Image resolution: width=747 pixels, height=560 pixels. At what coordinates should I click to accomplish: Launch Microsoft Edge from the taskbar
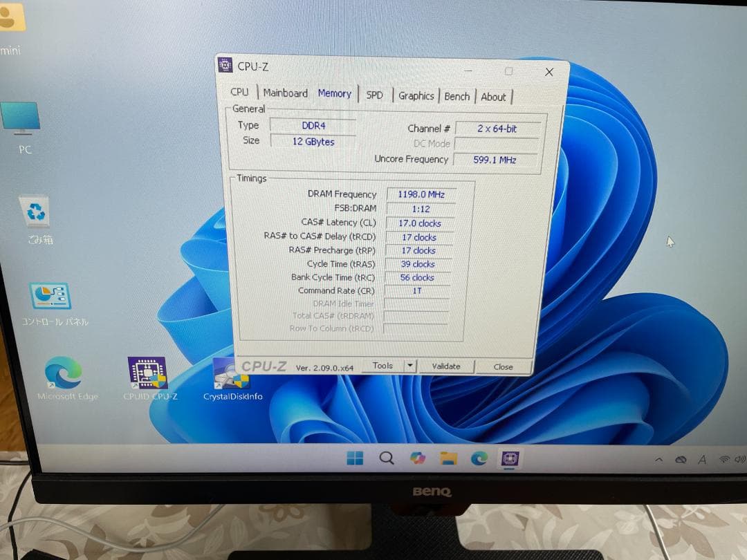point(481,458)
